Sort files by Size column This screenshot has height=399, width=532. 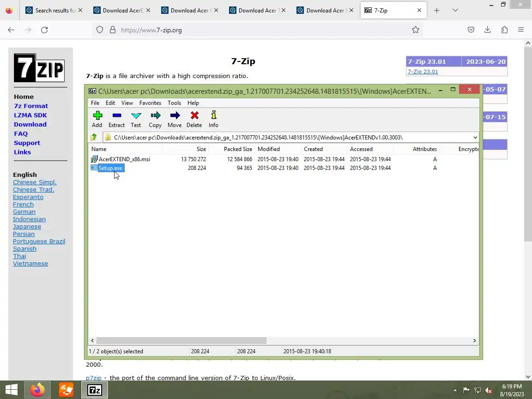click(185, 149)
